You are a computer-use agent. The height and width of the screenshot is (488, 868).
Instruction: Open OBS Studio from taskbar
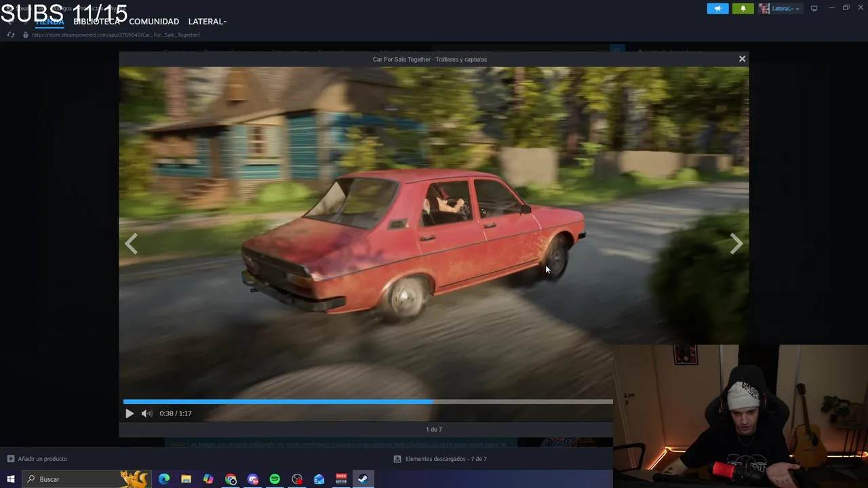click(x=297, y=479)
